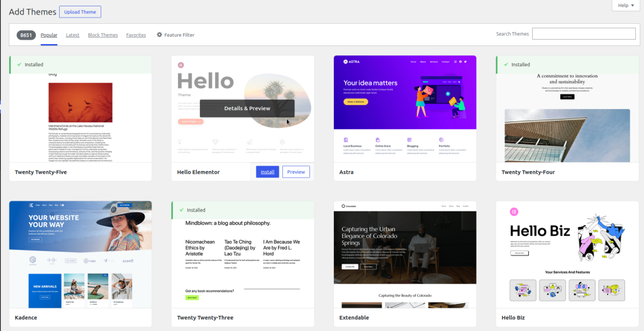The image size is (644, 331).
Task: Click the Twenty Twenty-Three theme name
Action: click(x=205, y=318)
